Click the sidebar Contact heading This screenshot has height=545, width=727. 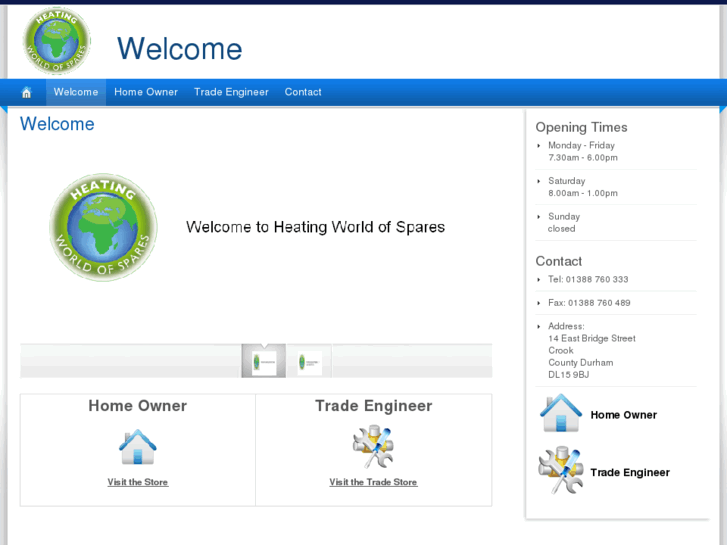pos(559,262)
